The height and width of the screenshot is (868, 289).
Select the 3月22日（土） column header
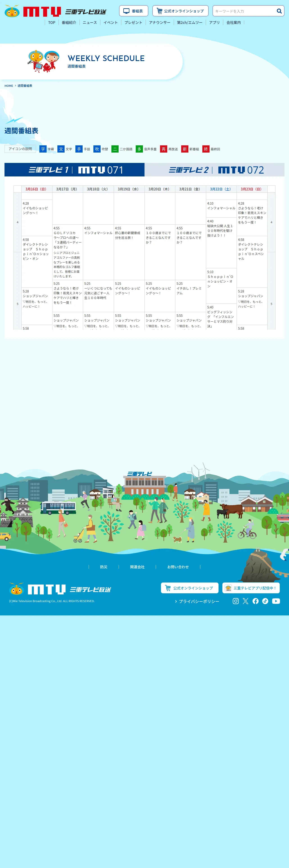click(x=221, y=189)
